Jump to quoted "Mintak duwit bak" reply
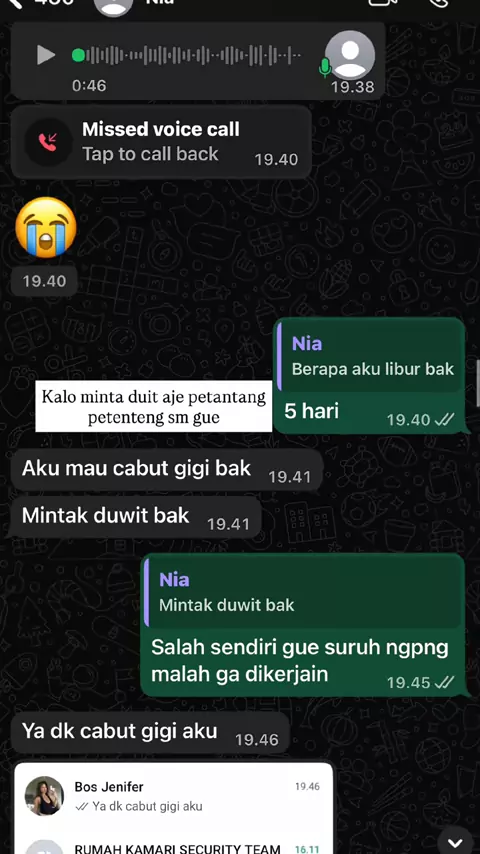Image resolution: width=480 pixels, height=854 pixels. pyautogui.click(x=302, y=591)
